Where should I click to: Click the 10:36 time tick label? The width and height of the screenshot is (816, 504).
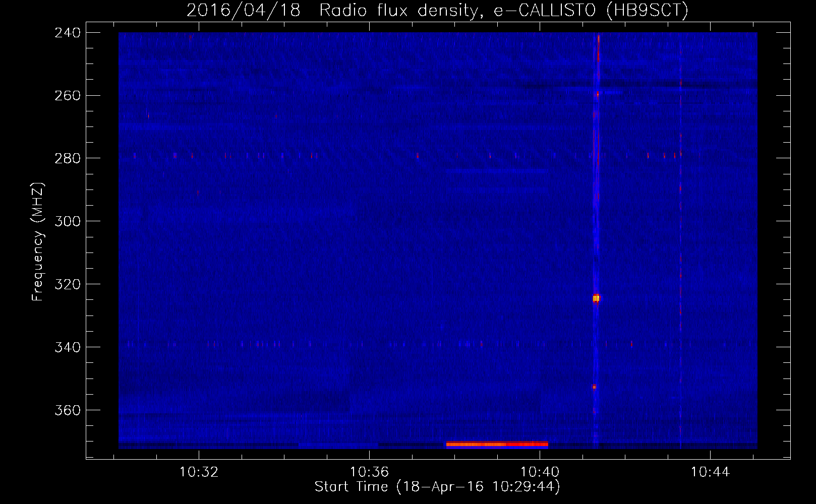pyautogui.click(x=369, y=472)
